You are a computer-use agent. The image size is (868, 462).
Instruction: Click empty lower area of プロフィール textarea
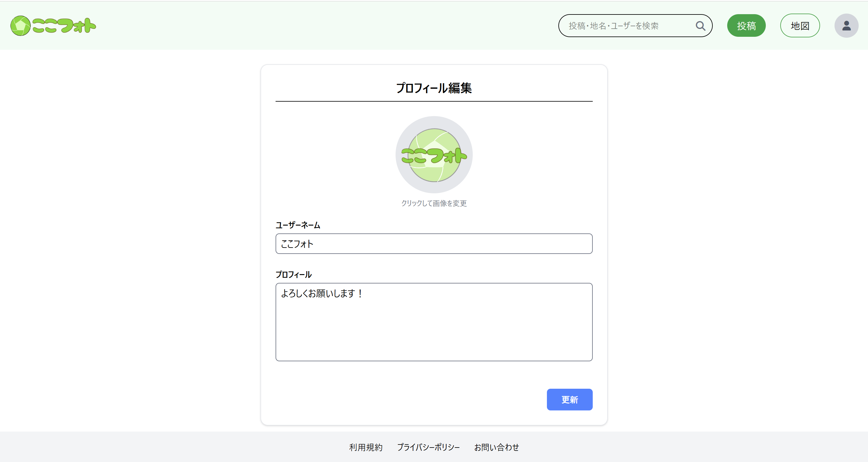(434, 337)
